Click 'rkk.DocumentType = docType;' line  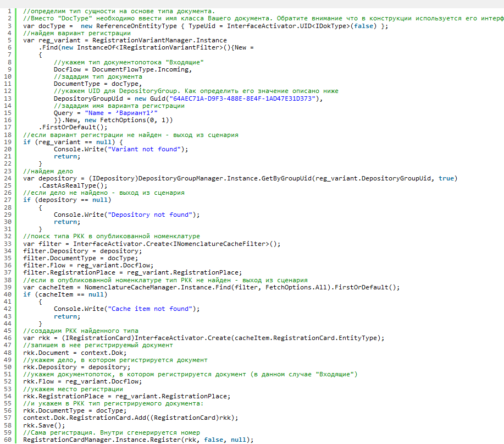click(75, 411)
